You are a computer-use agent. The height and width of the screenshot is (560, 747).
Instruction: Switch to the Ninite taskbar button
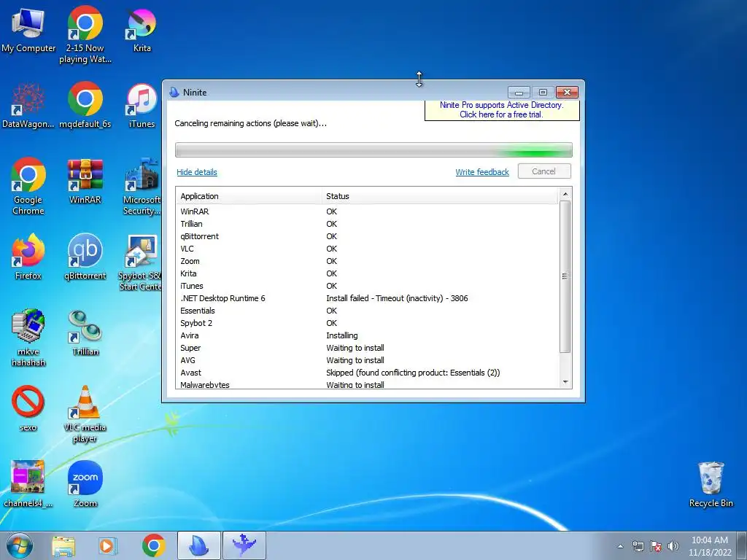[x=198, y=545]
